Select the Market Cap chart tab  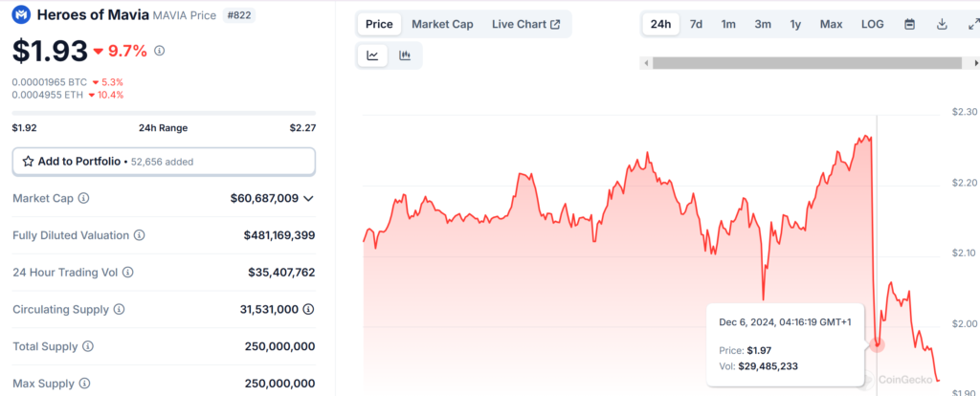pos(442,24)
